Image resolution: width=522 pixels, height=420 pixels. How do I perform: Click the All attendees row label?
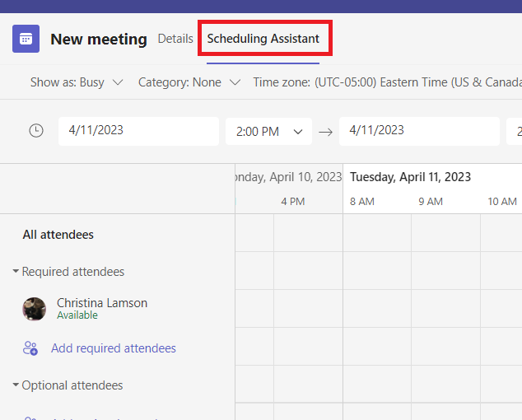[x=58, y=235]
